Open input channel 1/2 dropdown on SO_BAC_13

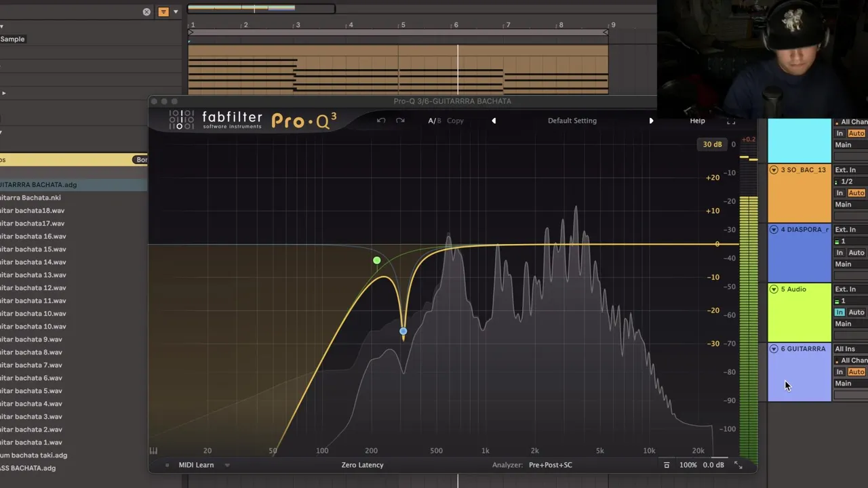(x=850, y=182)
